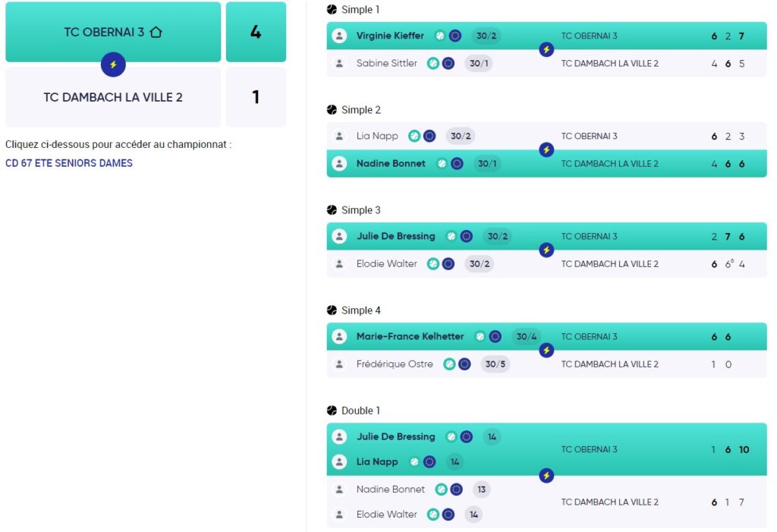Click the lightning icon in the Simple 3 match
The image size is (777, 532).
pos(546,250)
